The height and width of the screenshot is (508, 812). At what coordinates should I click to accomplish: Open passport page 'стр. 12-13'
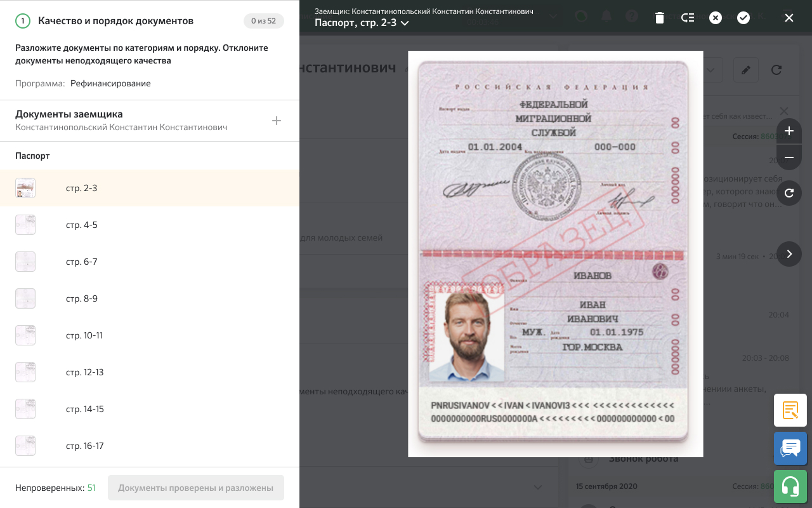tap(150, 372)
